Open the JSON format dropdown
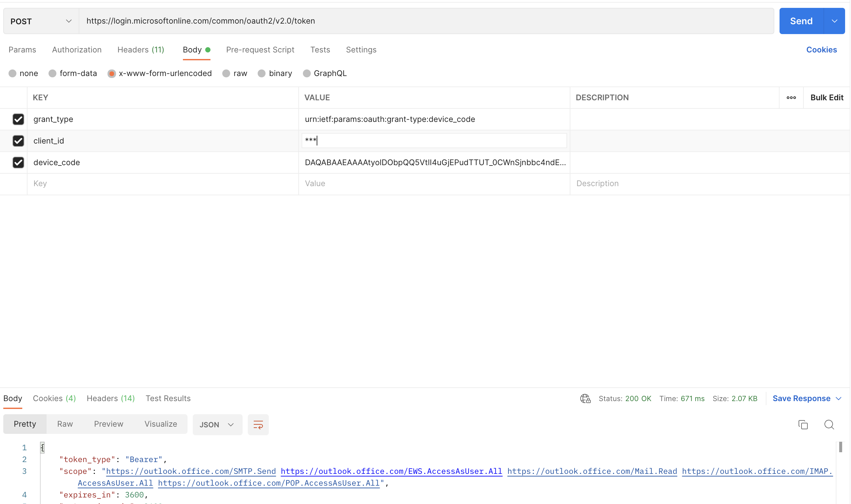Image resolution: width=851 pixels, height=504 pixels. point(217,424)
